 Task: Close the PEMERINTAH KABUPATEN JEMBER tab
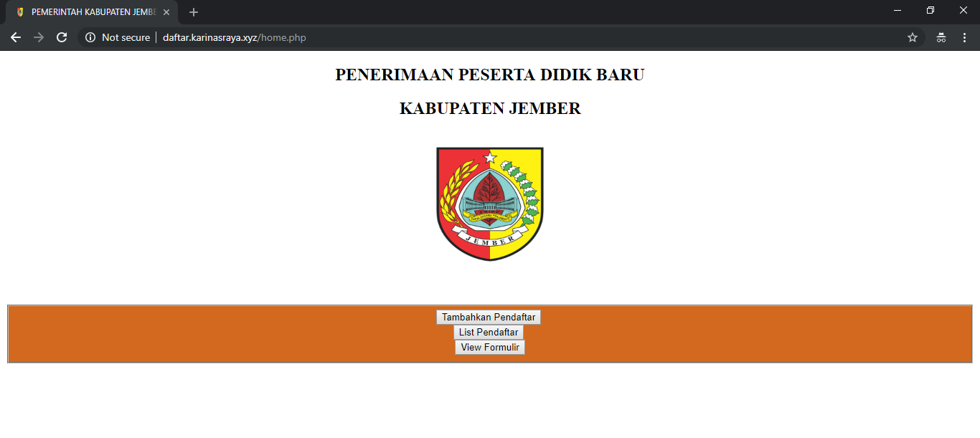tap(166, 12)
